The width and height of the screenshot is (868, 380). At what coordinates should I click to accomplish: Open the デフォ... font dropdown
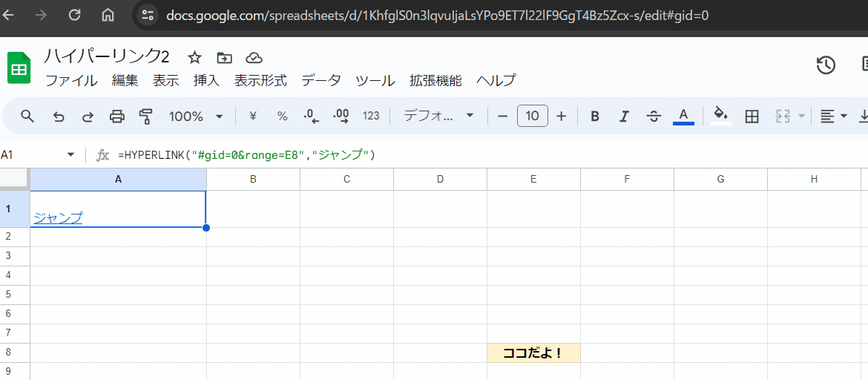(438, 117)
